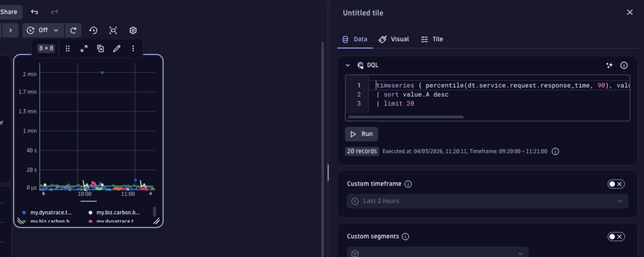Close the Untitled tile panel
The image size is (644, 257).
(630, 13)
